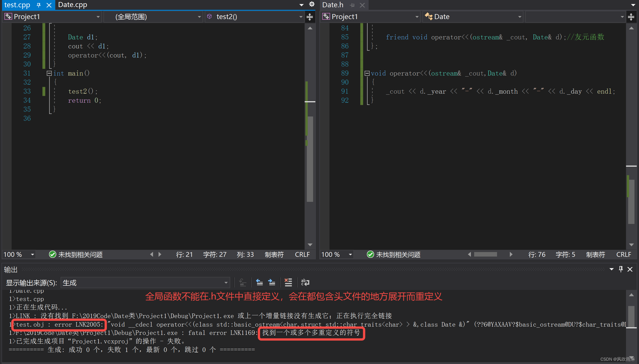Viewport: 639px width, 364px height.
Task: Clear all output with the clear icon
Action: 288,283
